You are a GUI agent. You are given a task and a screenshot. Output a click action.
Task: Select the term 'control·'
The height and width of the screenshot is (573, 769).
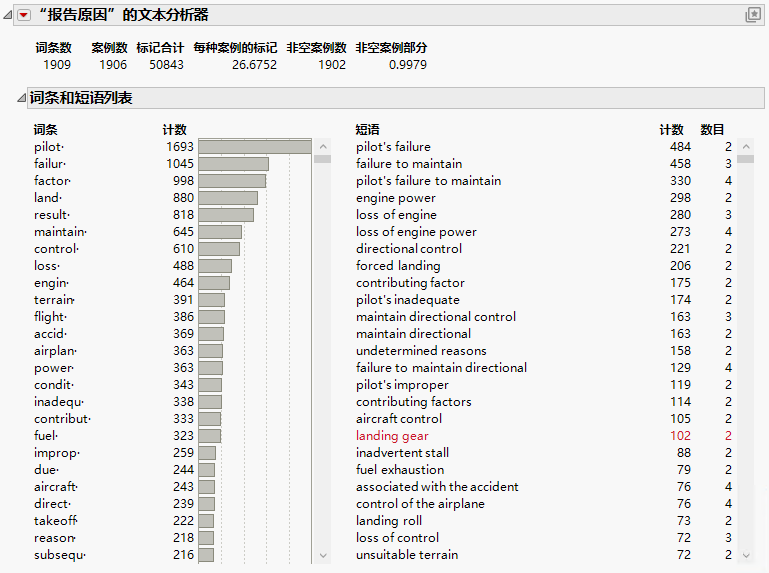56,249
